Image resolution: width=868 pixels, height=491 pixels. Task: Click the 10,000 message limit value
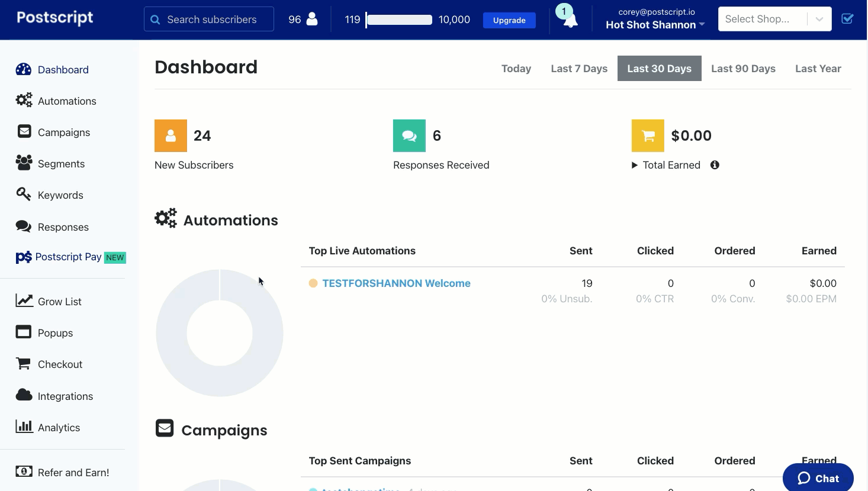coord(454,20)
